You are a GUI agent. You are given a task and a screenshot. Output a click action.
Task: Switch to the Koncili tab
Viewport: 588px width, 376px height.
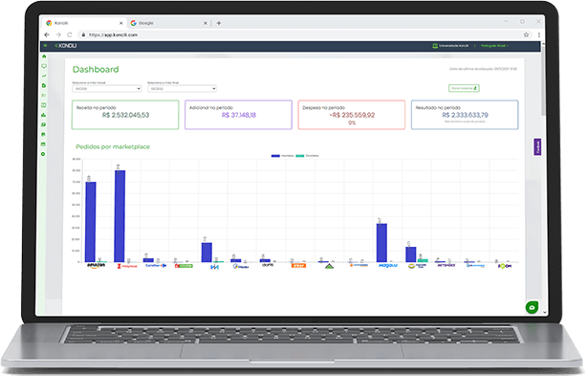point(84,23)
